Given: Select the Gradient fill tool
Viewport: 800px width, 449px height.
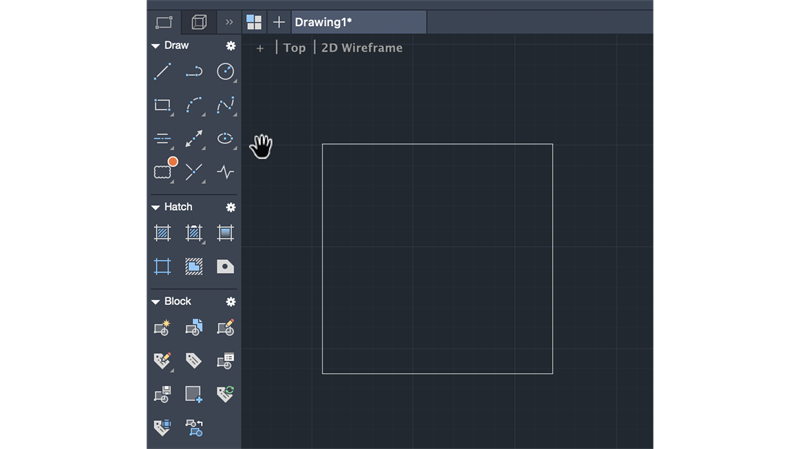Looking at the screenshot, I should tap(226, 233).
